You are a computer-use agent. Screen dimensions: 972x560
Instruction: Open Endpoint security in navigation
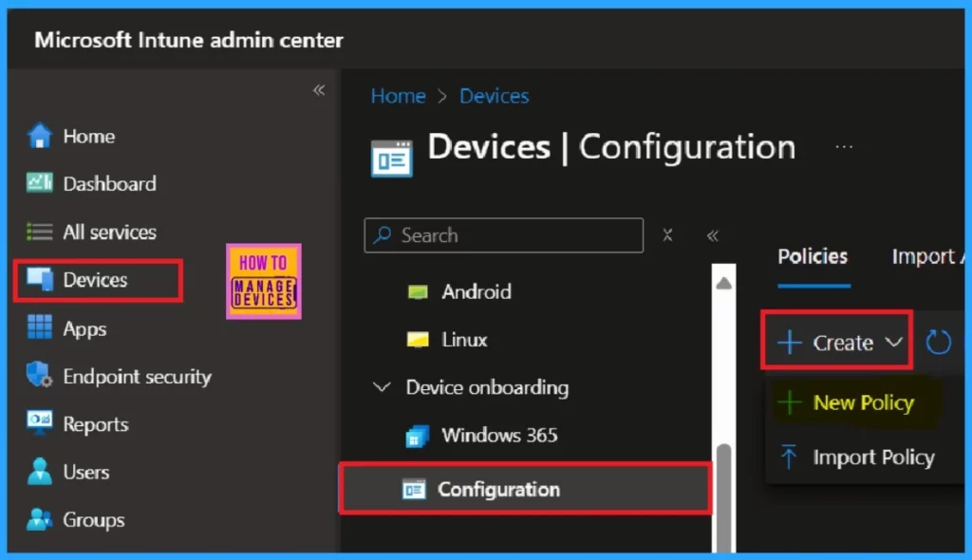[137, 377]
